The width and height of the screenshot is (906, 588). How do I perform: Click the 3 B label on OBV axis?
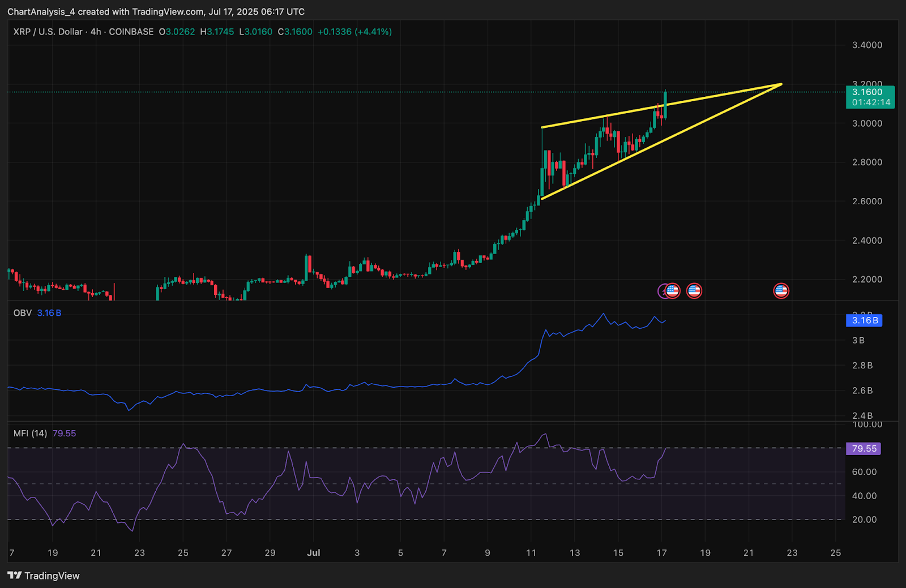[x=858, y=341]
